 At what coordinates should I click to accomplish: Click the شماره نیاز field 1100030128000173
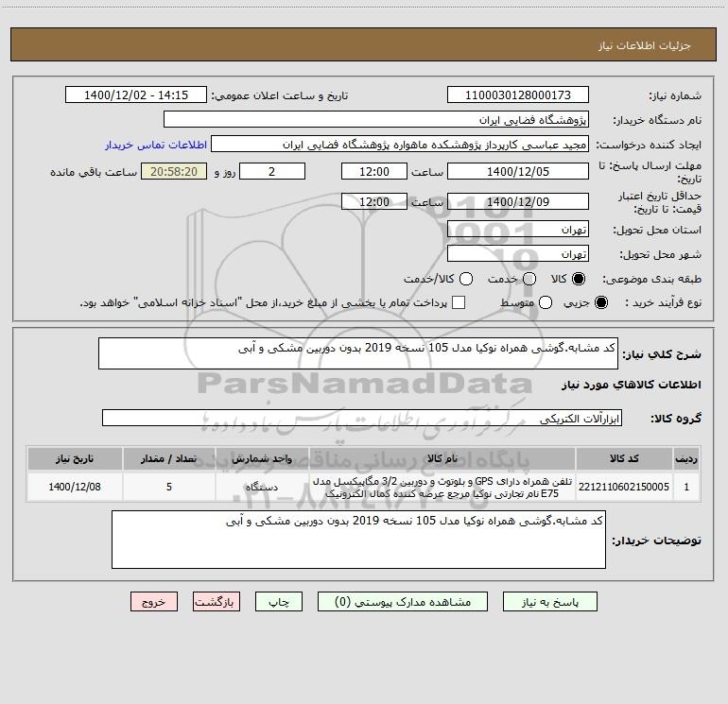tap(518, 95)
